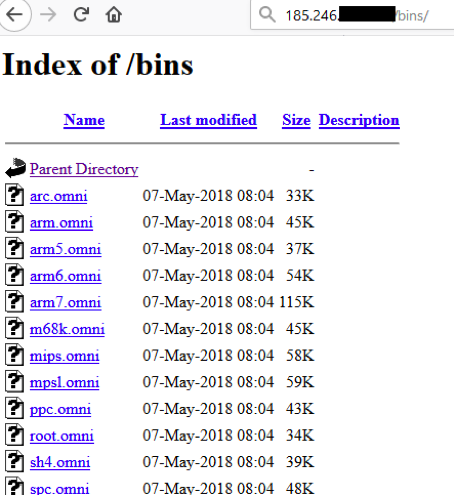Viewport: 454px width, 495px height.
Task: Go back with the browser back arrow
Action: [x=14, y=15]
